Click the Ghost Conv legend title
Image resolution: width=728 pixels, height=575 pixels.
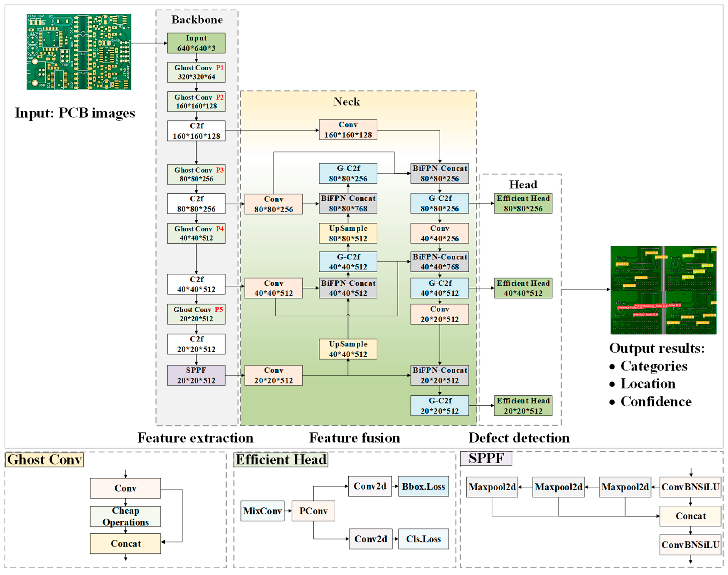[44, 460]
